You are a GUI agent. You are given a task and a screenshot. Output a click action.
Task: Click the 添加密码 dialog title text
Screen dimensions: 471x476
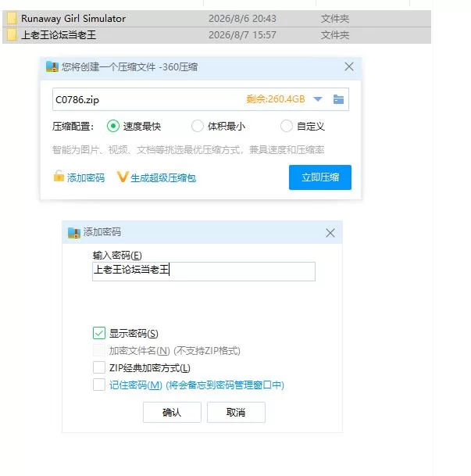(102, 232)
